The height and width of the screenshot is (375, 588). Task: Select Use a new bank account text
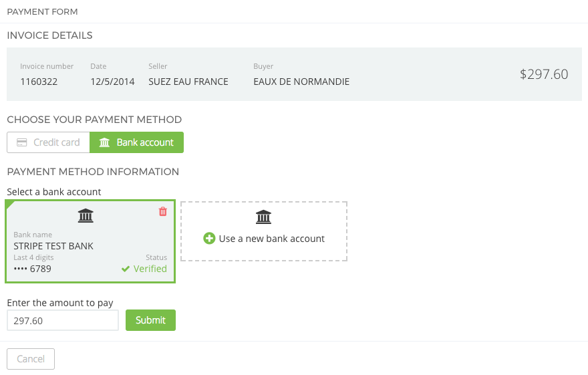[271, 239]
